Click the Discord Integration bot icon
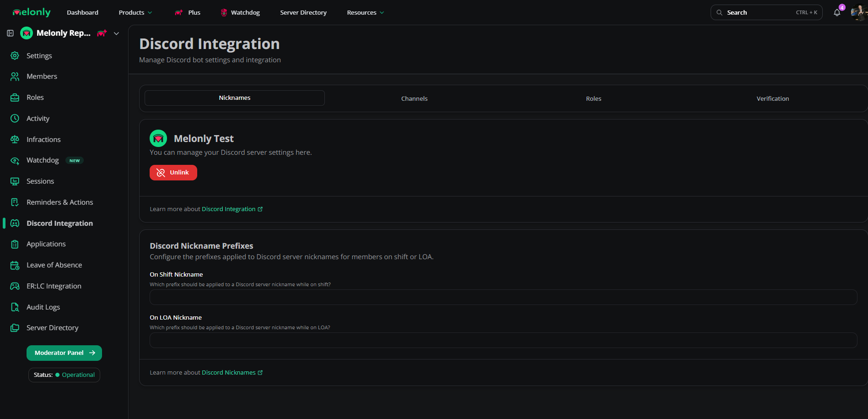This screenshot has width=868, height=419. pyautogui.click(x=15, y=223)
